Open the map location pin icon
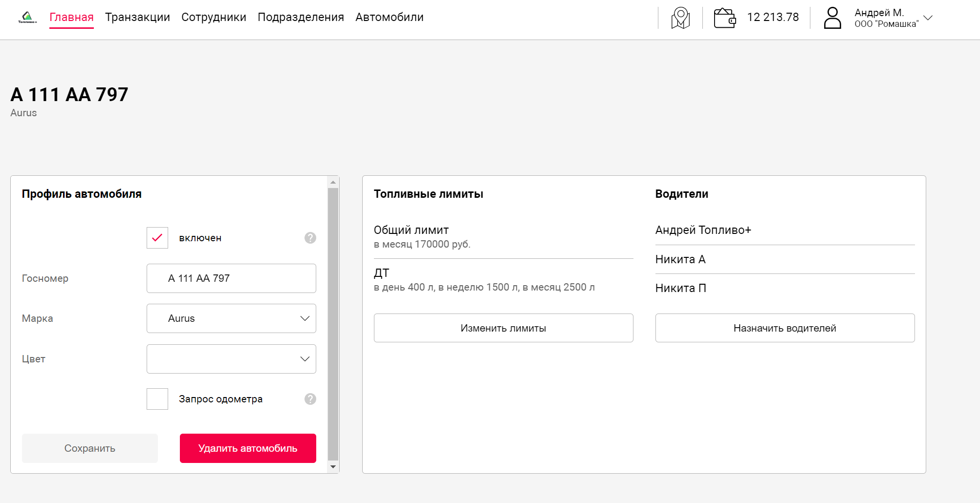Viewport: 980px width, 503px height. 680,18
